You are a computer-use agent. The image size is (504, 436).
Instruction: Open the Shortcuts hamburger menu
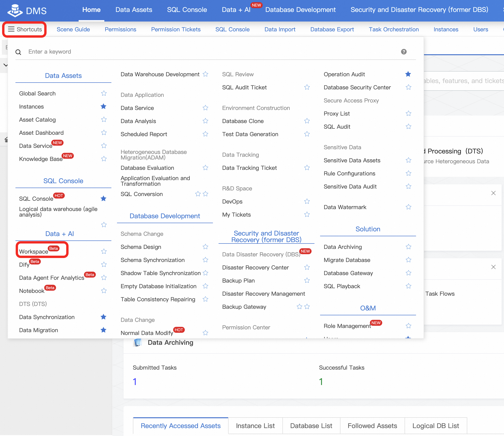click(x=25, y=29)
